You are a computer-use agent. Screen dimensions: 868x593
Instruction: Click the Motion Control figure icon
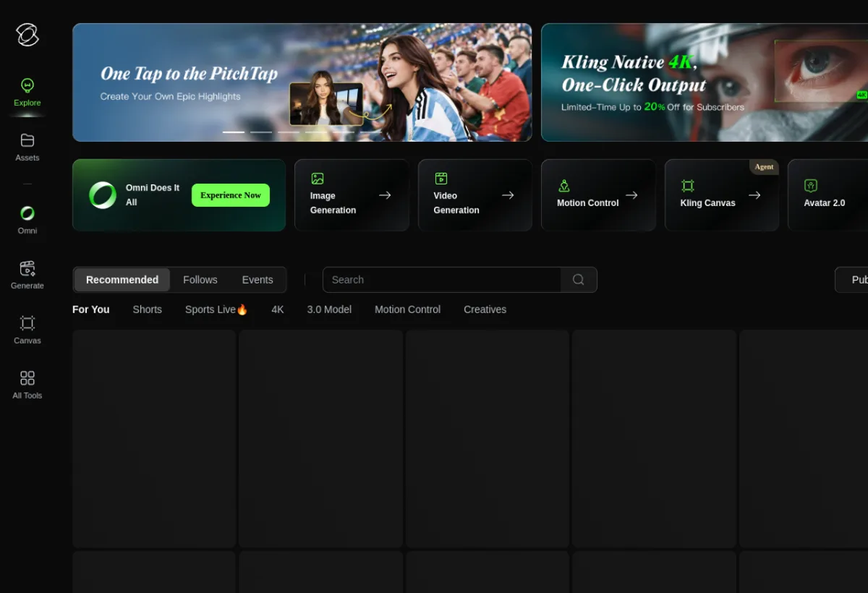click(x=564, y=186)
